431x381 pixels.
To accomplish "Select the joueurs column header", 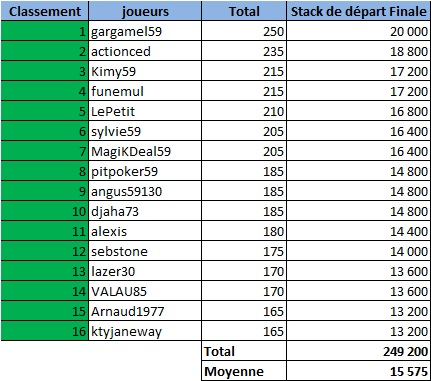I will 145,11.
